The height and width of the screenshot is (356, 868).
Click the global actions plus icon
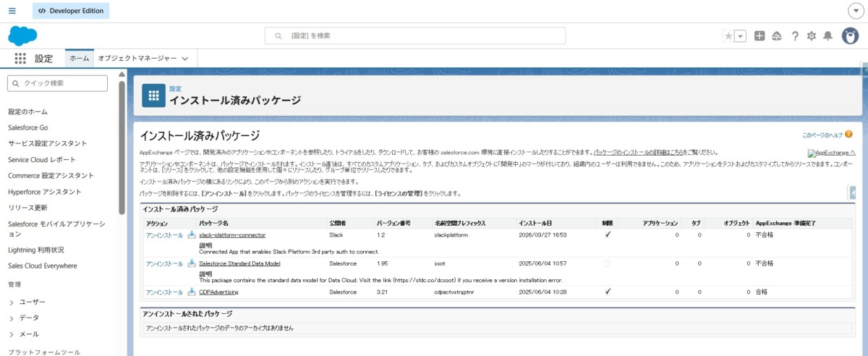point(759,36)
